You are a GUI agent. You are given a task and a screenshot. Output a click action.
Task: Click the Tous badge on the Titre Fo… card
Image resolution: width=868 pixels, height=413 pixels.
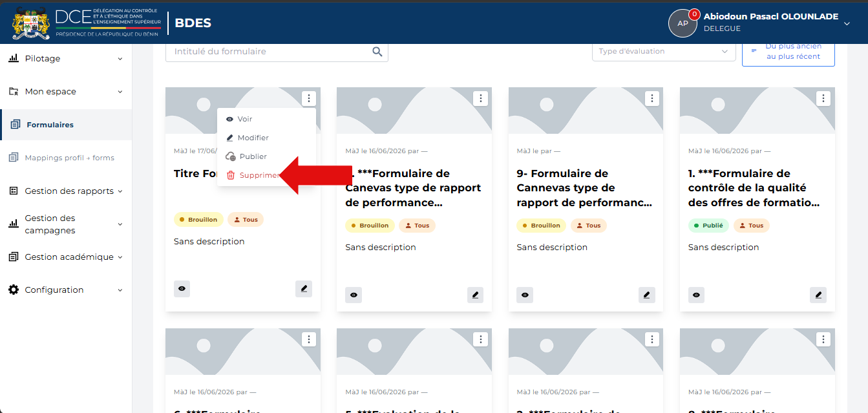[246, 220]
